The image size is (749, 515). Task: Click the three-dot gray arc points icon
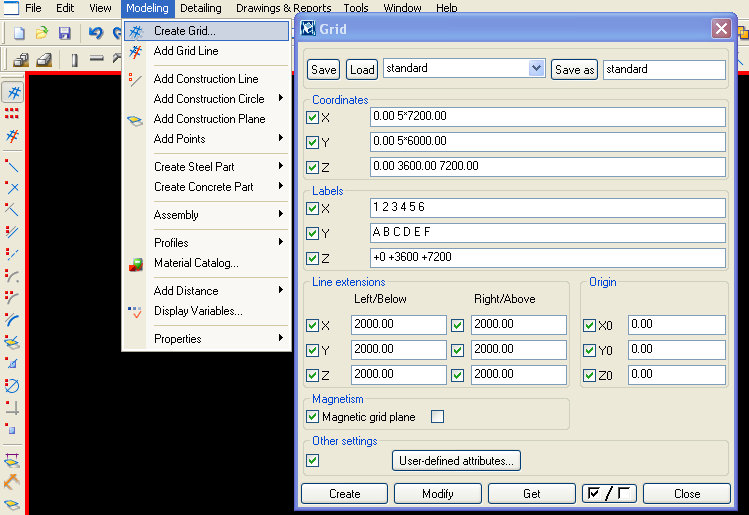point(12,297)
